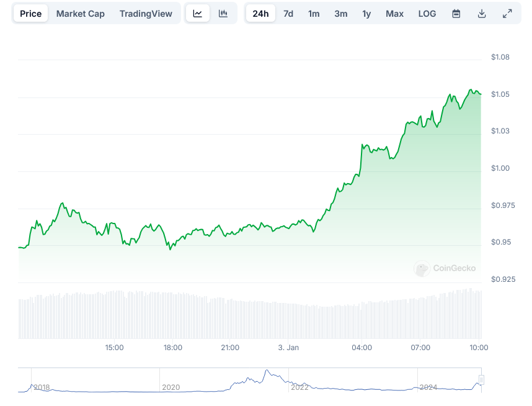
Task: Expand chart to fullscreen
Action: coord(507,14)
